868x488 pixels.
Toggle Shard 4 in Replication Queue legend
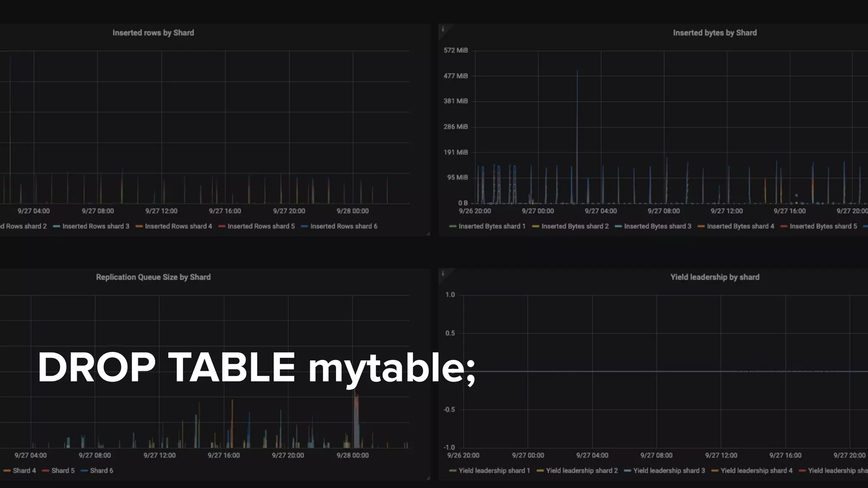(24, 471)
